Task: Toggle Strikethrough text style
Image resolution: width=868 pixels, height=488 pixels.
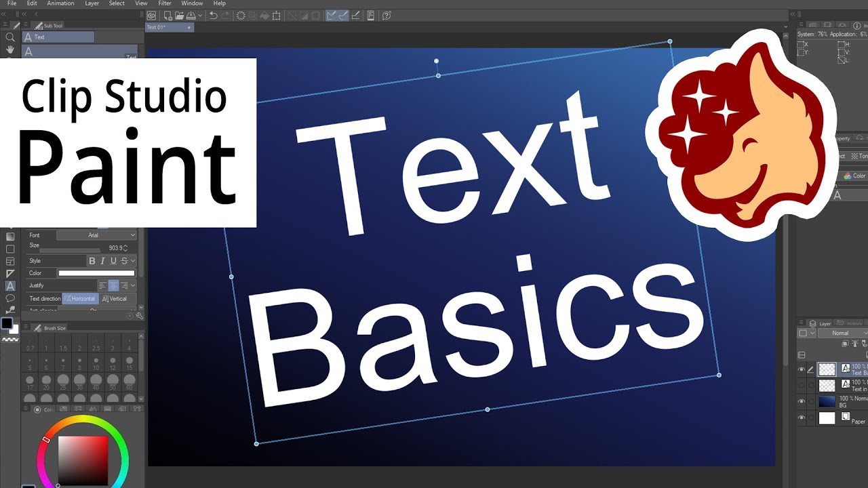Action: pos(124,261)
